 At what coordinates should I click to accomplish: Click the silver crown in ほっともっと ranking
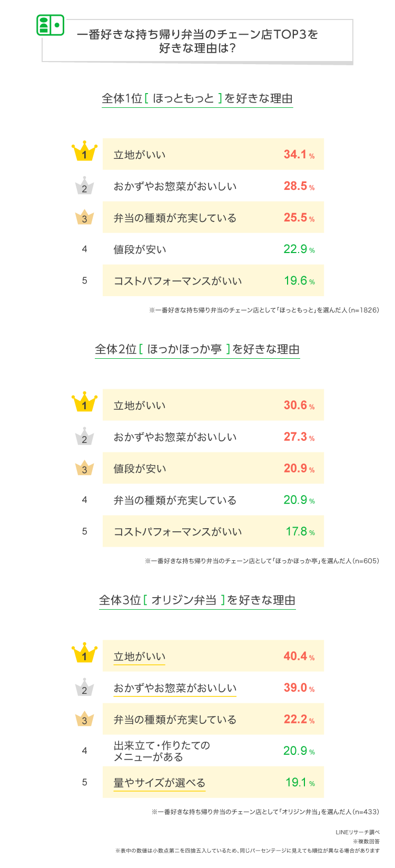(84, 186)
